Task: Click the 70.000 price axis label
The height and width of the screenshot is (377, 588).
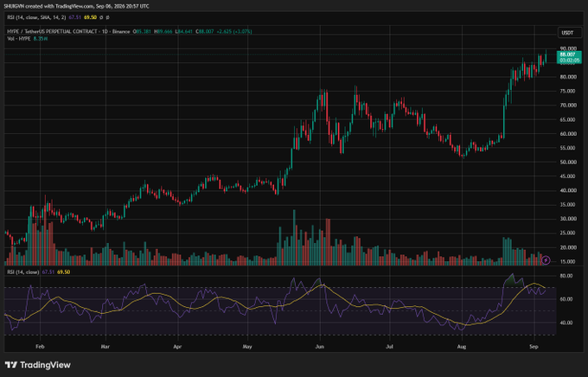Action: [568, 105]
